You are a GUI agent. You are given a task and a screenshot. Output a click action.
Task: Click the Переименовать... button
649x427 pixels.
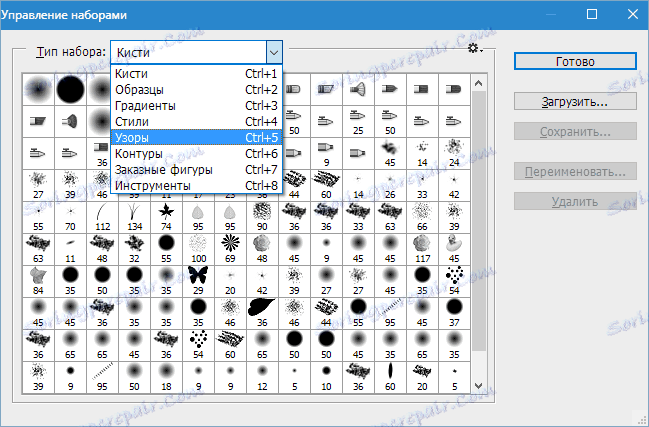575,171
